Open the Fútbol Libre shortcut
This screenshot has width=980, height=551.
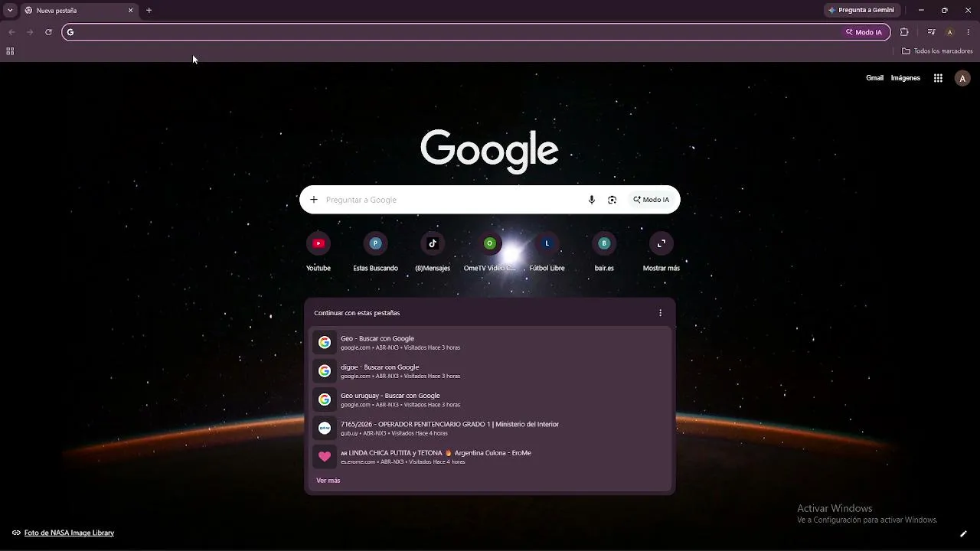(547, 252)
